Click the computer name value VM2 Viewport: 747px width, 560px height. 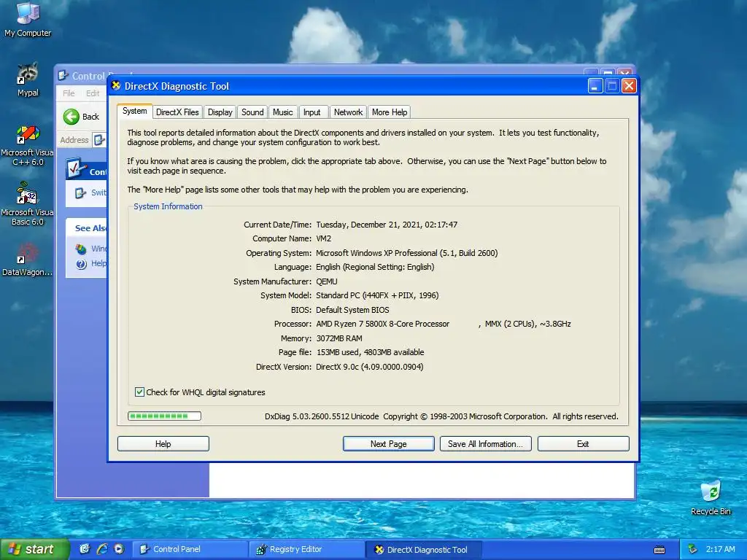323,238
